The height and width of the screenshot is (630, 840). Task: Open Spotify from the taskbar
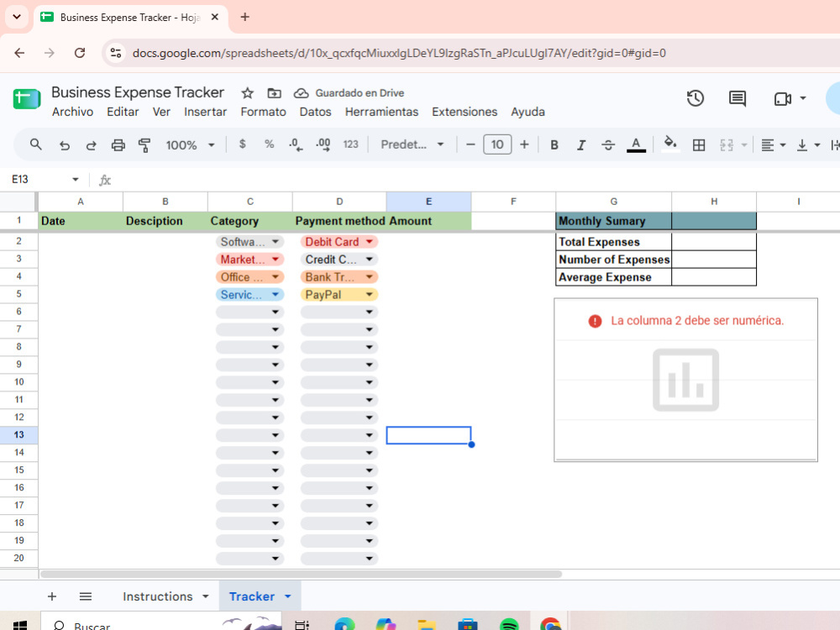[x=509, y=625]
